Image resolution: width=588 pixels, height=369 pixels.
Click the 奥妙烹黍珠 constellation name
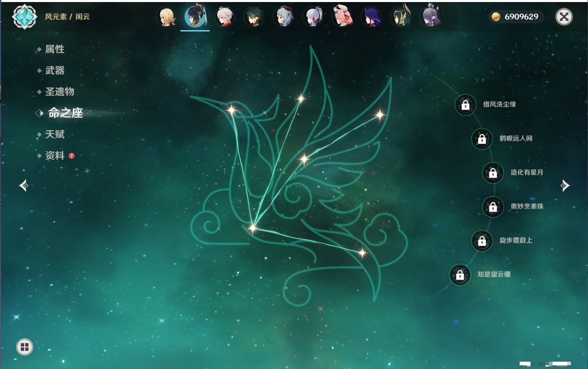coord(527,206)
